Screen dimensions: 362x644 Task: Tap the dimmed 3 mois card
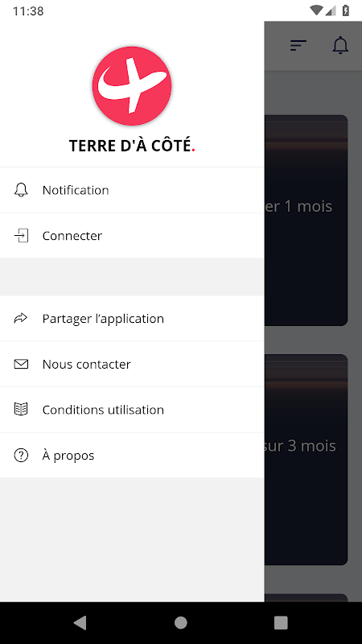click(306, 460)
